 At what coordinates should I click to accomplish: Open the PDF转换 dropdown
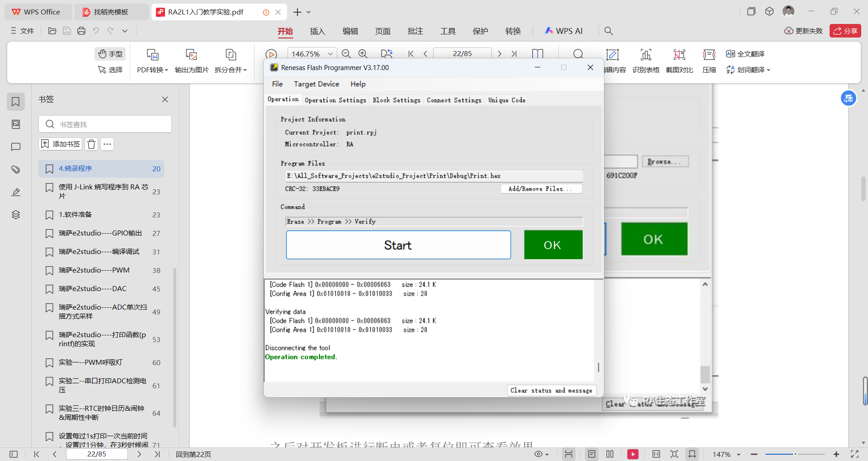pyautogui.click(x=152, y=70)
